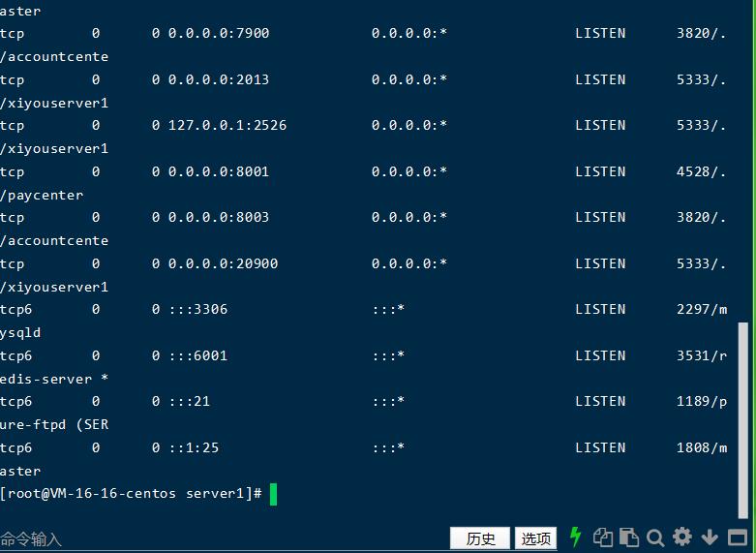Open search with the magnifier icon

[x=655, y=538]
